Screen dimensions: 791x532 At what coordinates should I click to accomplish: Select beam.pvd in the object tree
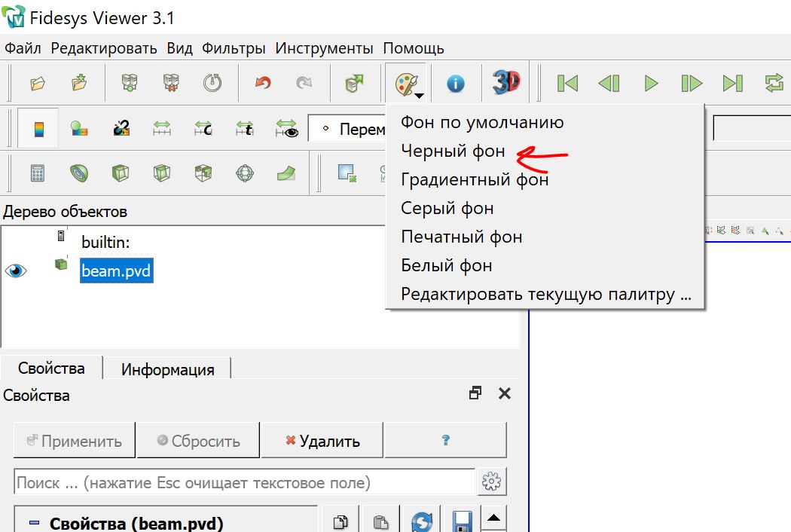117,271
